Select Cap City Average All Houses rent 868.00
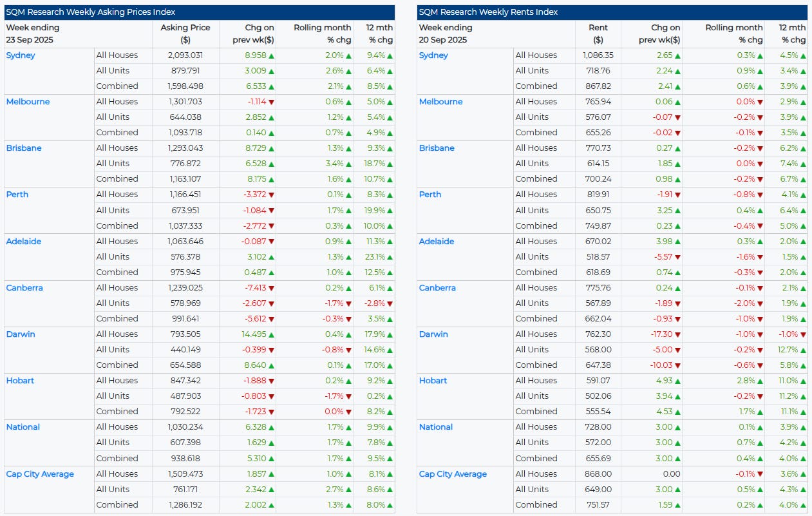Viewport: 812px width, 516px height. click(x=598, y=474)
